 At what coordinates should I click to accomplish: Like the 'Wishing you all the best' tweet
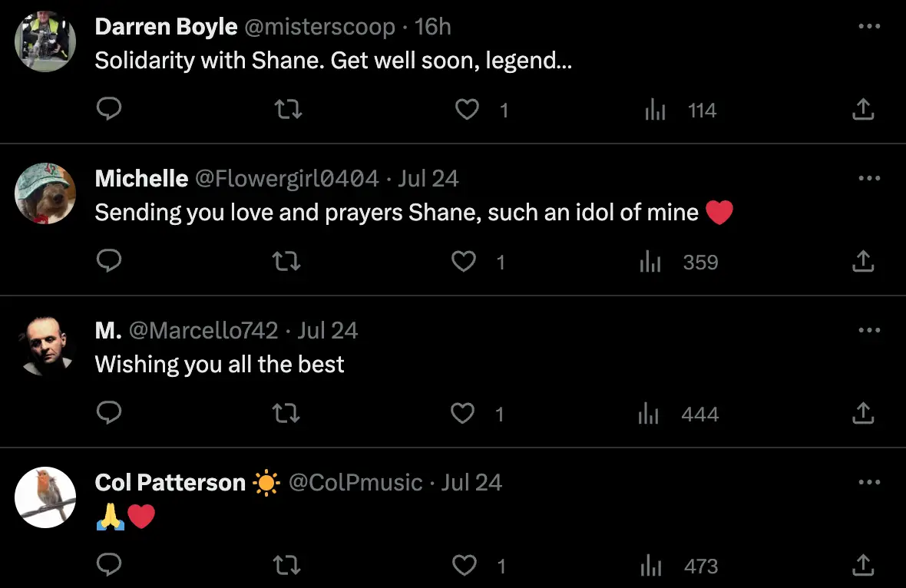pyautogui.click(x=462, y=414)
